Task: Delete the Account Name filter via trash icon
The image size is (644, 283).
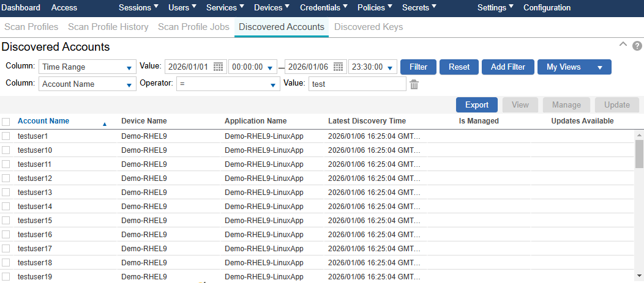Action: [x=414, y=84]
